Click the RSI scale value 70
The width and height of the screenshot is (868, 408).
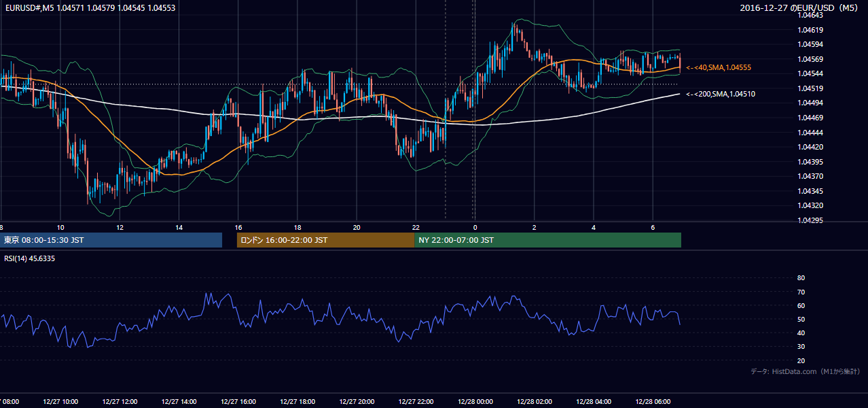click(801, 292)
